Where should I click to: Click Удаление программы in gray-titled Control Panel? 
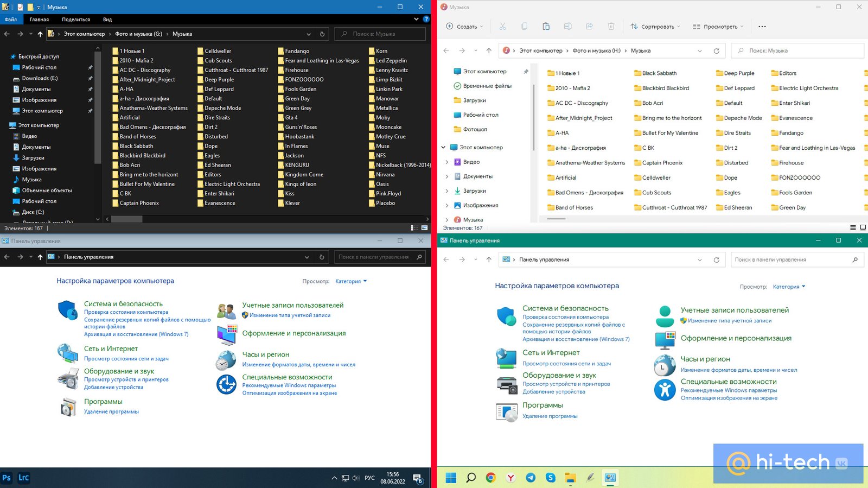pyautogui.click(x=111, y=411)
